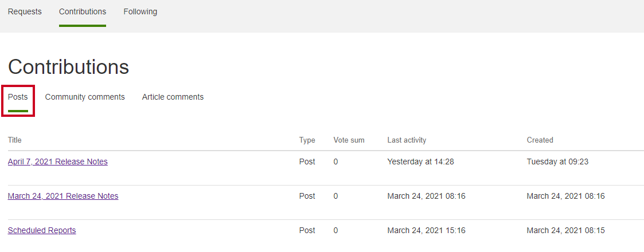This screenshot has width=644, height=252.
Task: Click the Last activity column header
Action: (407, 140)
